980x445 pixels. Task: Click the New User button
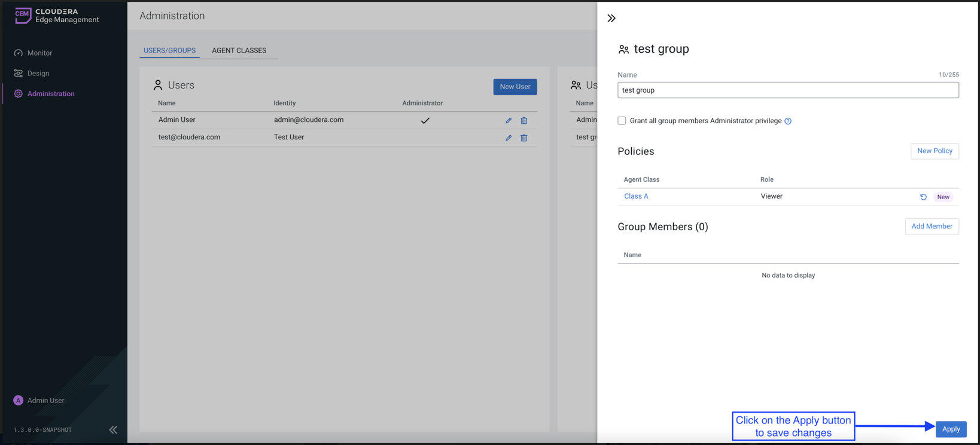click(515, 87)
